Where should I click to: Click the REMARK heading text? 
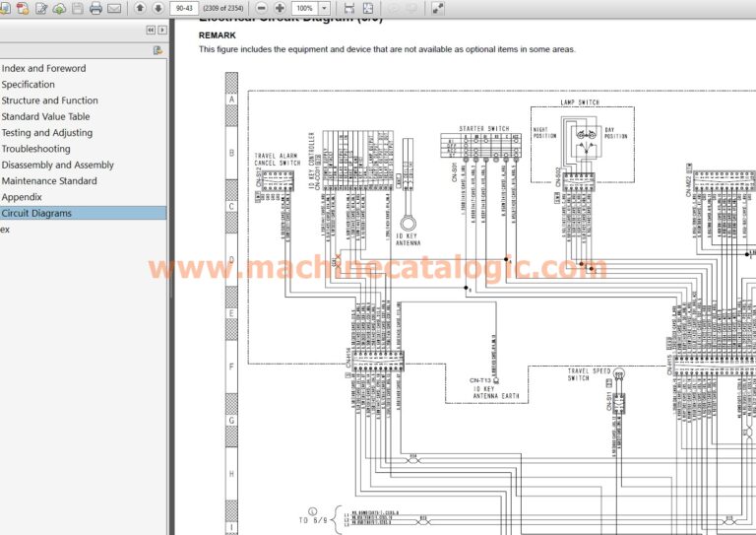click(217, 35)
